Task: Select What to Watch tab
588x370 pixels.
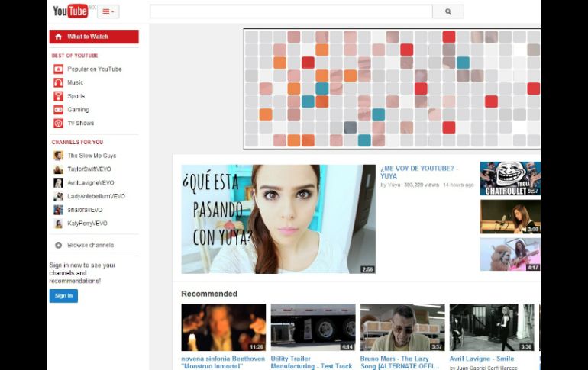Action: pos(93,37)
